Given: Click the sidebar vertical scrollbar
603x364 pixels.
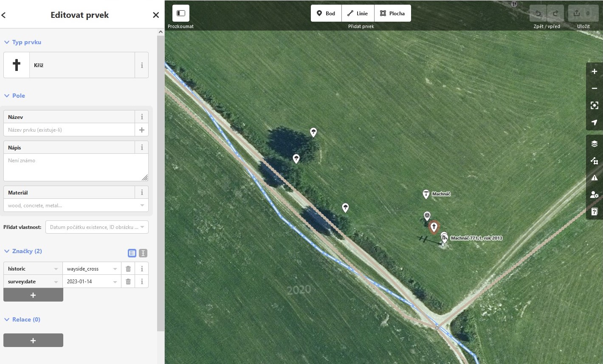Looking at the screenshot, I should click(x=161, y=170).
